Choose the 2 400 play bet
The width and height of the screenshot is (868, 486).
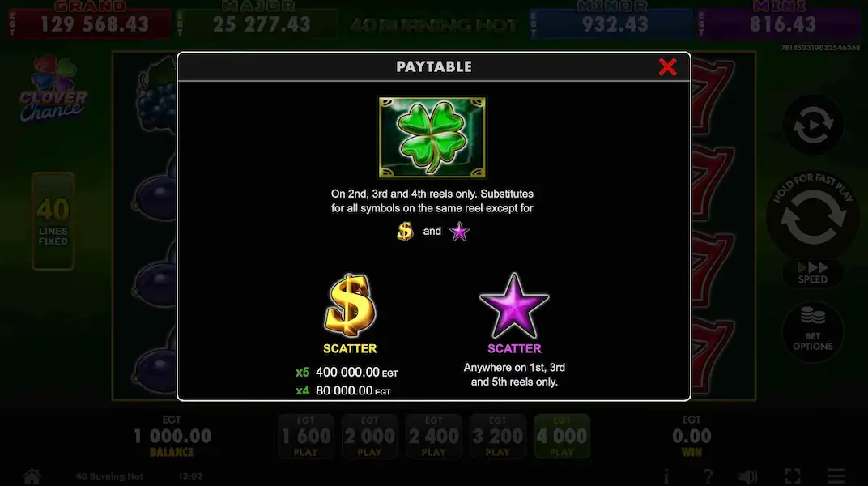coord(433,436)
